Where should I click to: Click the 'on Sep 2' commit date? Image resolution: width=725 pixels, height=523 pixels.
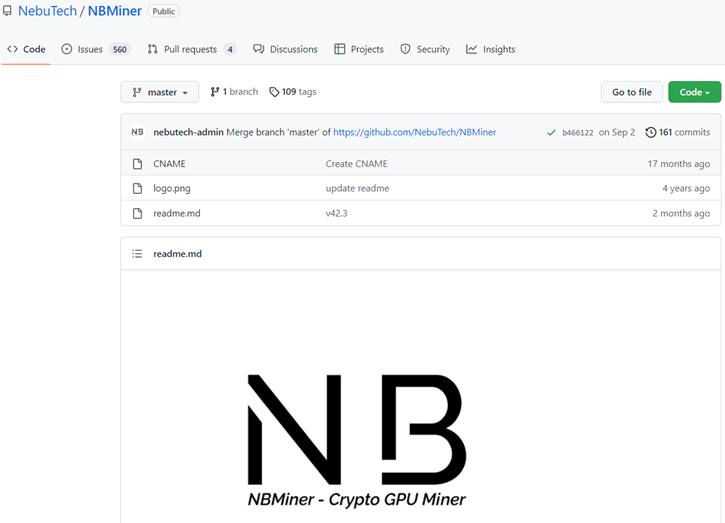coord(617,132)
